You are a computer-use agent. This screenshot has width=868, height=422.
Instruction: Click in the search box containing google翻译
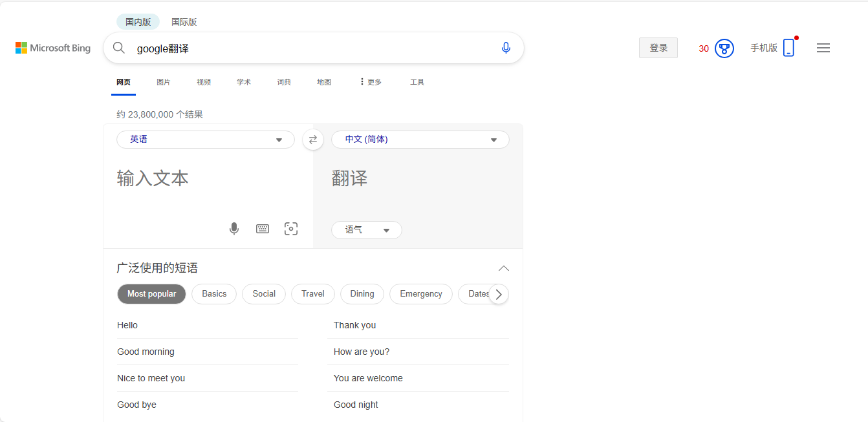(313, 48)
